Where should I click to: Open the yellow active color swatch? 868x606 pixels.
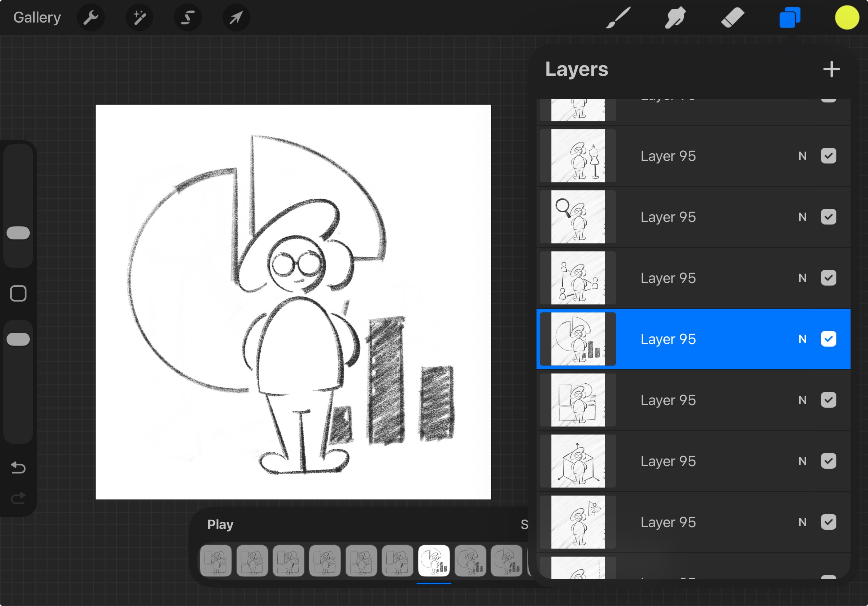847,17
